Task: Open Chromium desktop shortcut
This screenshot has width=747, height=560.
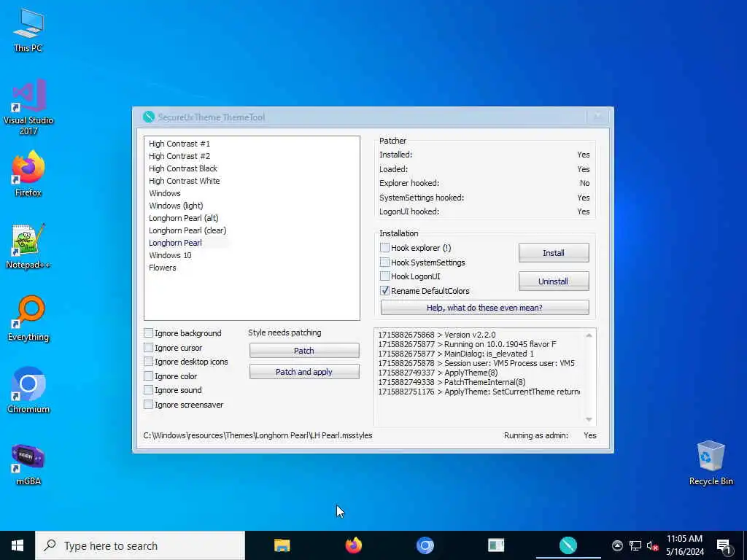Action: point(28,389)
